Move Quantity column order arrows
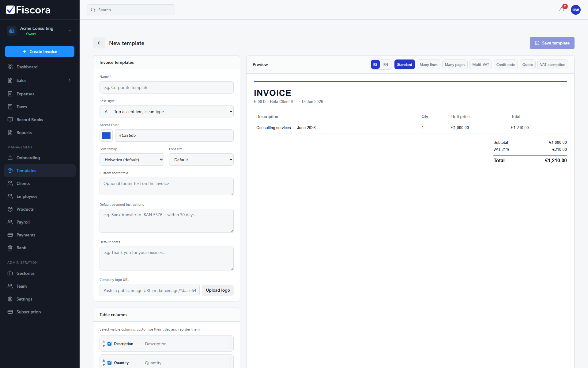 (104, 363)
